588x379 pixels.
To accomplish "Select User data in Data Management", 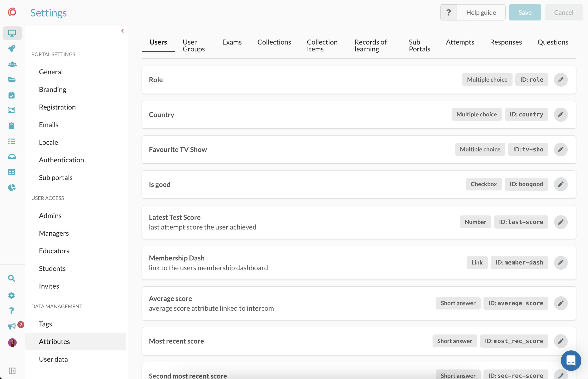I will point(53,359).
